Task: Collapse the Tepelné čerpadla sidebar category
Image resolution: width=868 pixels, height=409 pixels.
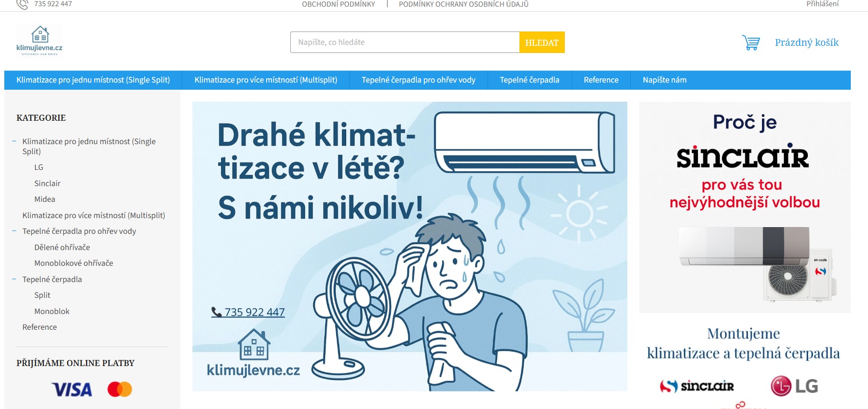Action: click(x=14, y=279)
